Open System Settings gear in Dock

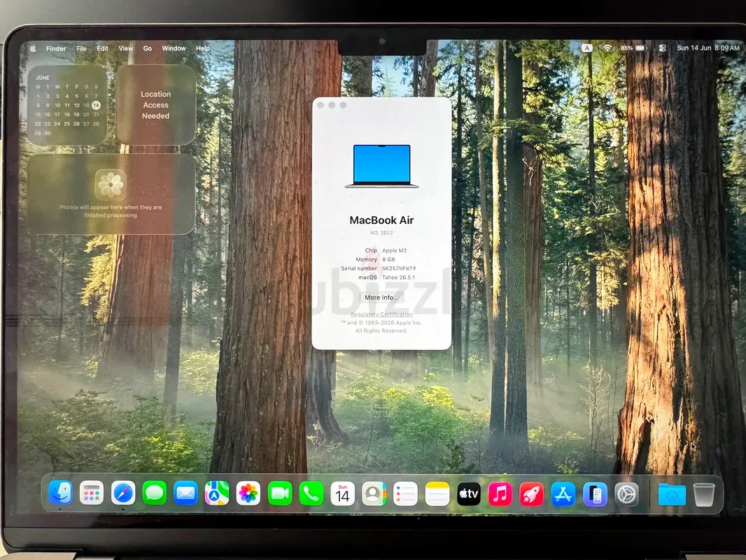[x=626, y=495]
